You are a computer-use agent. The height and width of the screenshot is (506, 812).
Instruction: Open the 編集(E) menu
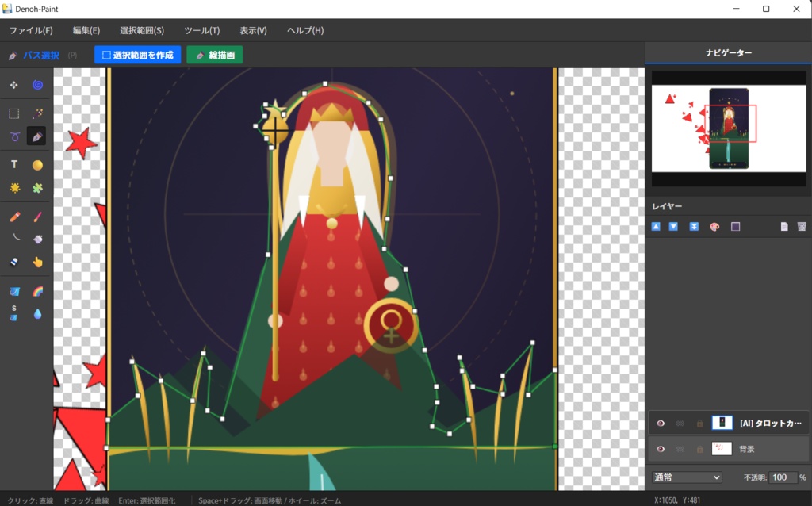coord(86,31)
